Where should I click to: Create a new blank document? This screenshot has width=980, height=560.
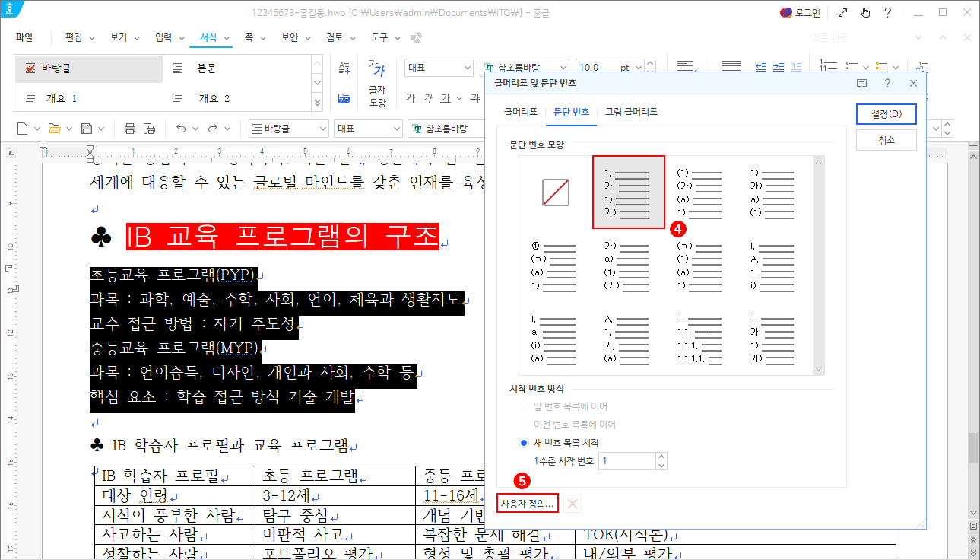click(x=21, y=128)
